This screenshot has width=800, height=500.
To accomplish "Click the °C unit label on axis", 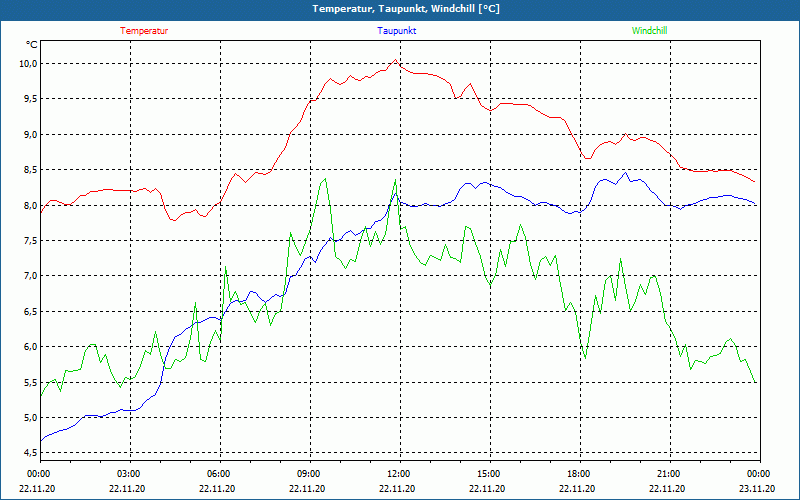I will 31,45.
